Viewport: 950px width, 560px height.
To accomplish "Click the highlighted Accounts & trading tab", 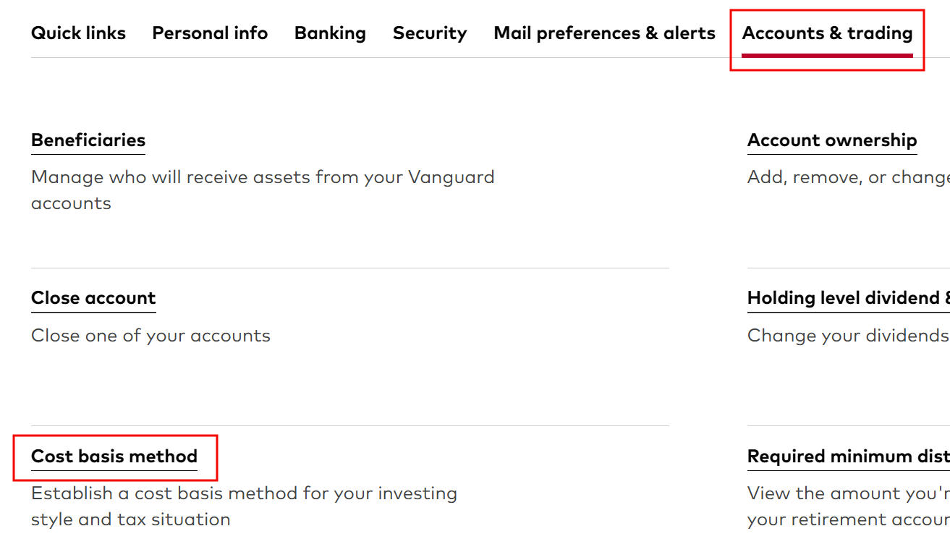I will [827, 33].
